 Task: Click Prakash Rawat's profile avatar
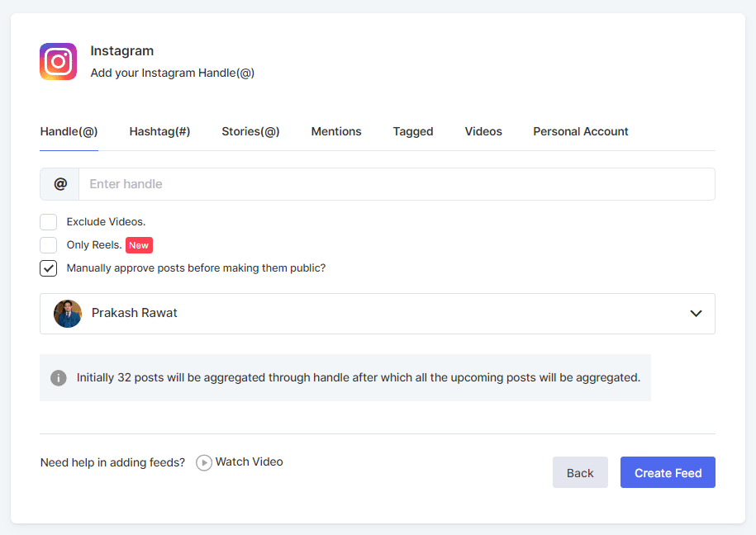click(68, 314)
